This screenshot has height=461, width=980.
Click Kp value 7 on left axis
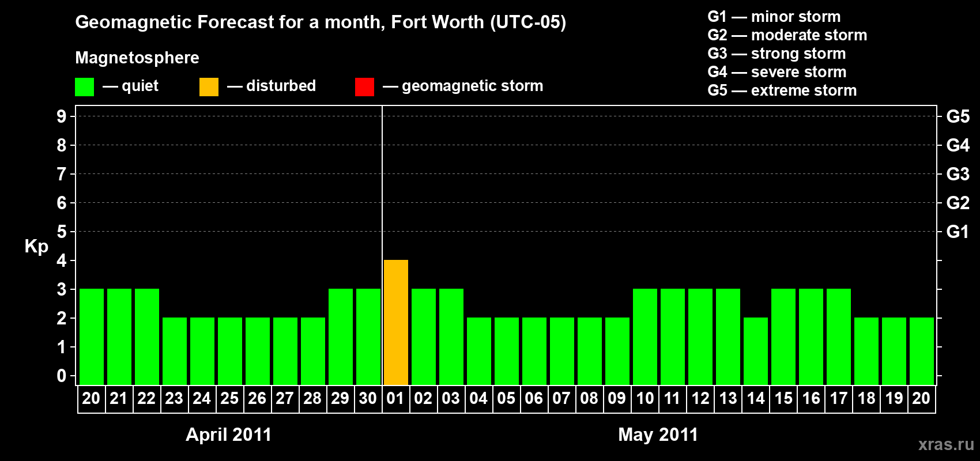coord(62,174)
